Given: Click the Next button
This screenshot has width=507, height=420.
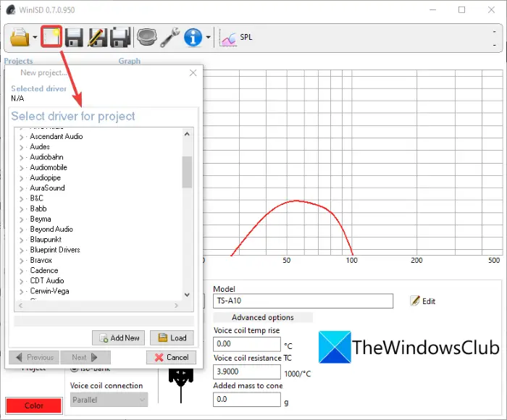Looking at the screenshot, I should pyautogui.click(x=85, y=357).
